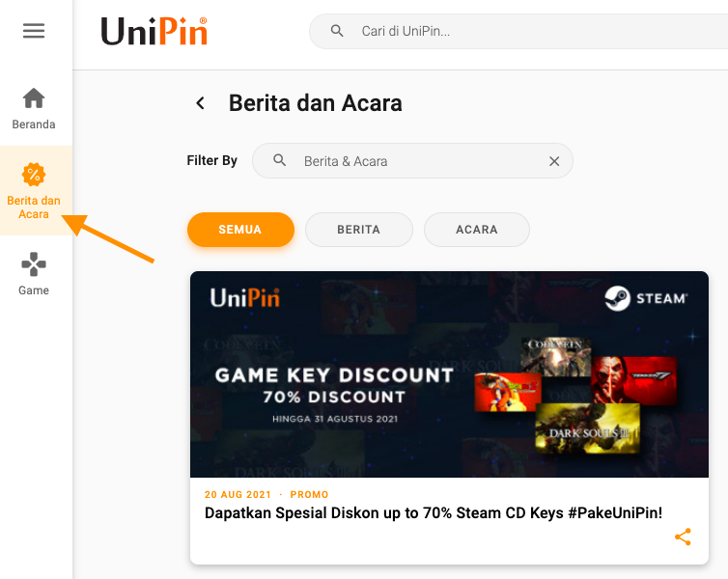
Task: Switch to the BERITA filter chip
Action: click(359, 230)
